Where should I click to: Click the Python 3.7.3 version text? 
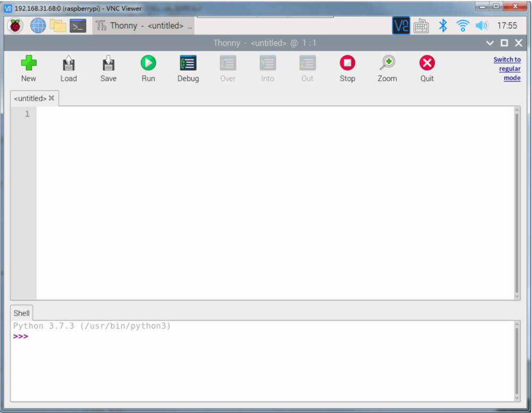click(91, 326)
